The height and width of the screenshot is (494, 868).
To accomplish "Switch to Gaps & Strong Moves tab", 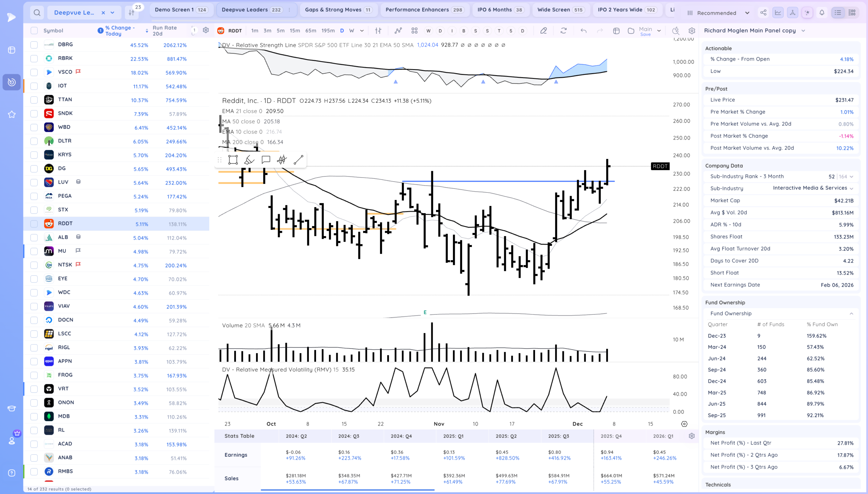I will (338, 10).
